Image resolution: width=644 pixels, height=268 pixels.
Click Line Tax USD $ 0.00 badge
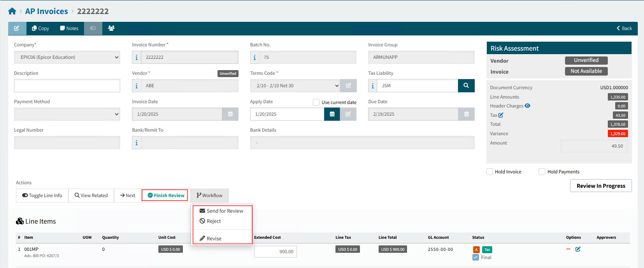pyautogui.click(x=347, y=249)
